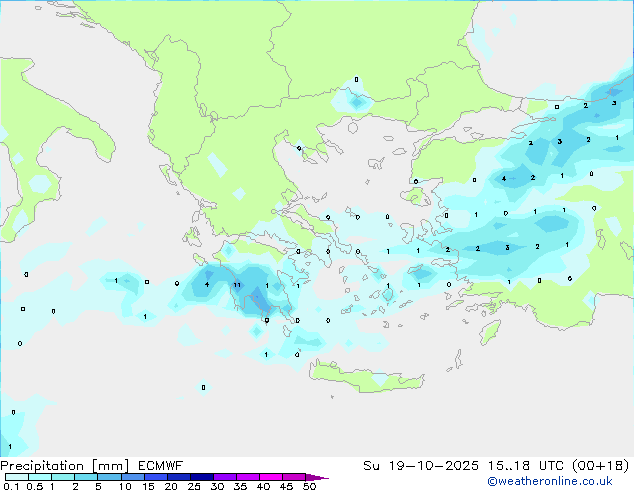Click the "(00+18)" forecast offset text

coord(601,466)
